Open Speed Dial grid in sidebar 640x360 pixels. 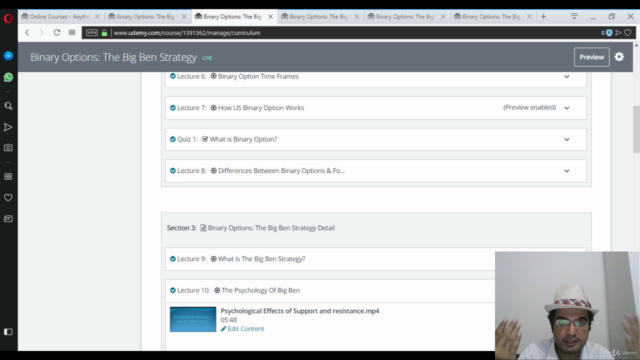point(8,176)
